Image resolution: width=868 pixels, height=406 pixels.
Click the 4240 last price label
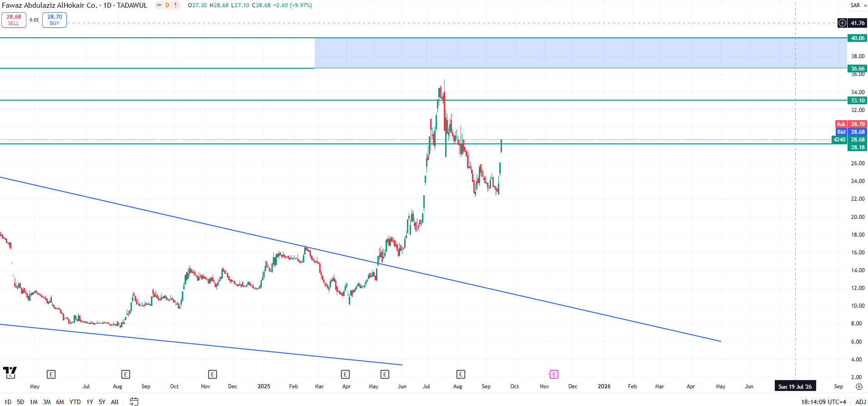849,140
